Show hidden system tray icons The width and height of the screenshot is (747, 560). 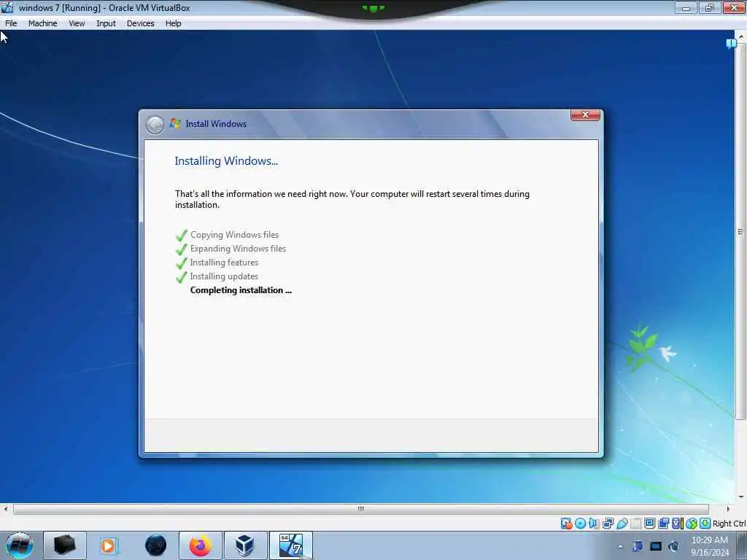(x=620, y=546)
